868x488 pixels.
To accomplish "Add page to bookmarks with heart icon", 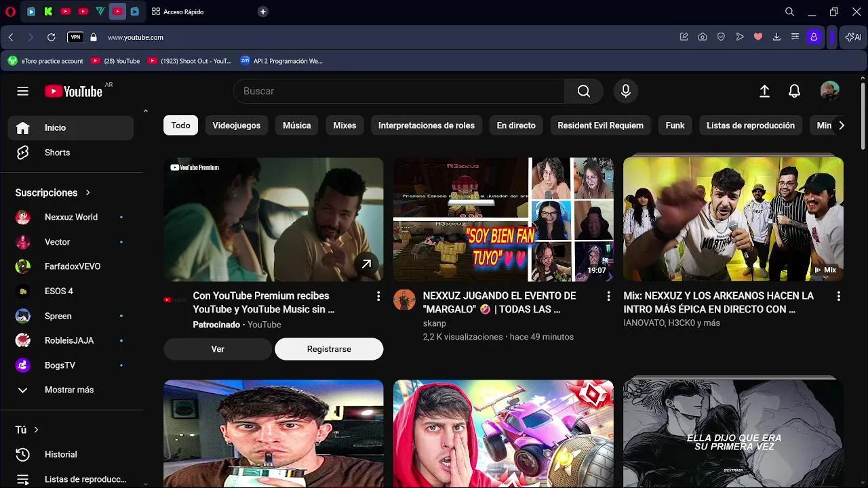I will (x=758, y=37).
